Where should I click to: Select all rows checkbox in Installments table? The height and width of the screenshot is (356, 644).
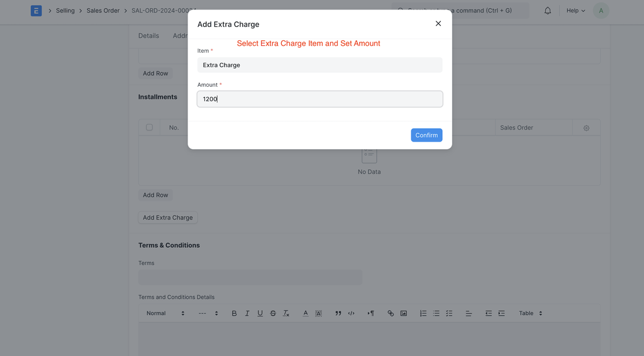pos(149,127)
